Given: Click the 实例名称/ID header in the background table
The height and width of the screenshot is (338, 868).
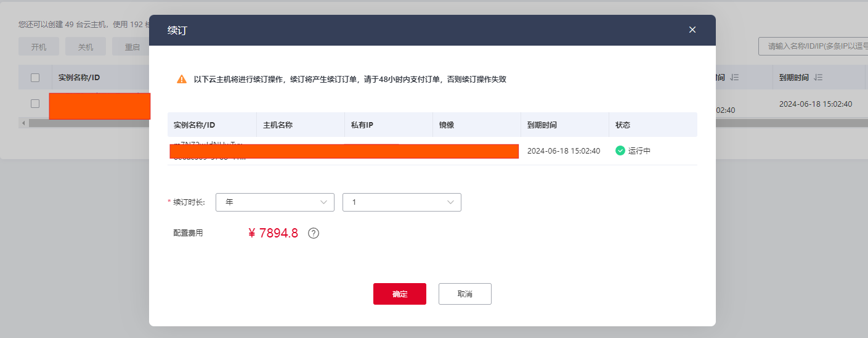Looking at the screenshot, I should (79, 78).
